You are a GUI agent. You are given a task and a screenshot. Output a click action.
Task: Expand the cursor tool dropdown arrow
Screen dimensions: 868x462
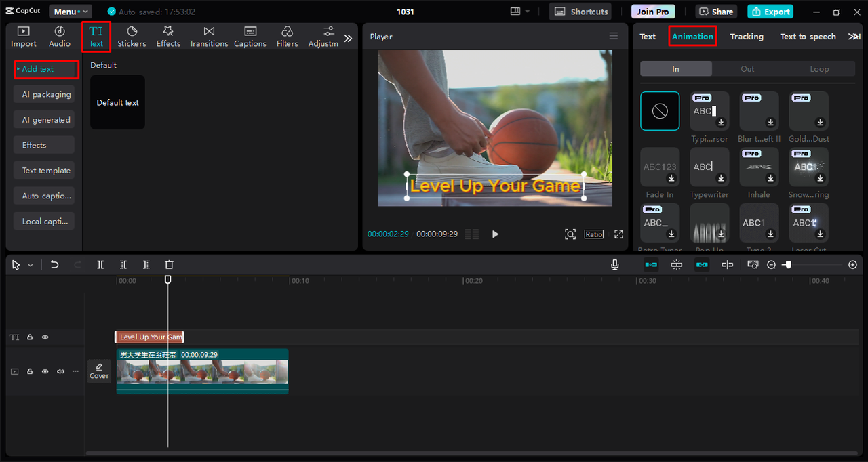31,266
